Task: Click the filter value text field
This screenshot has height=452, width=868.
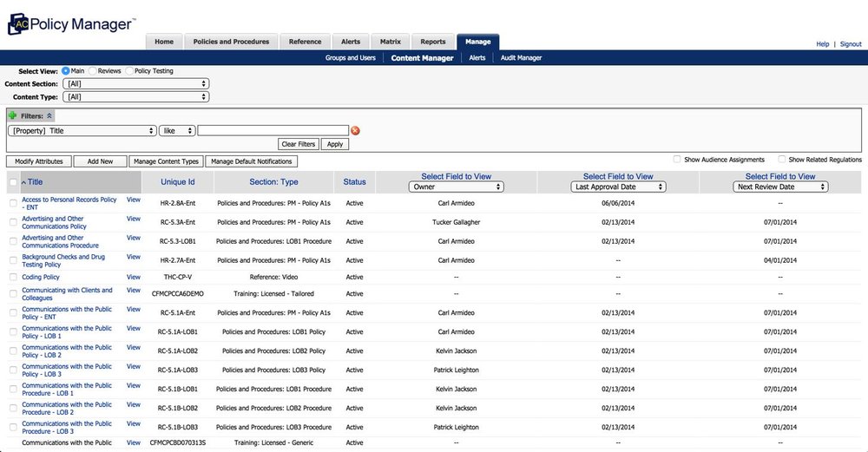Action: [x=273, y=131]
